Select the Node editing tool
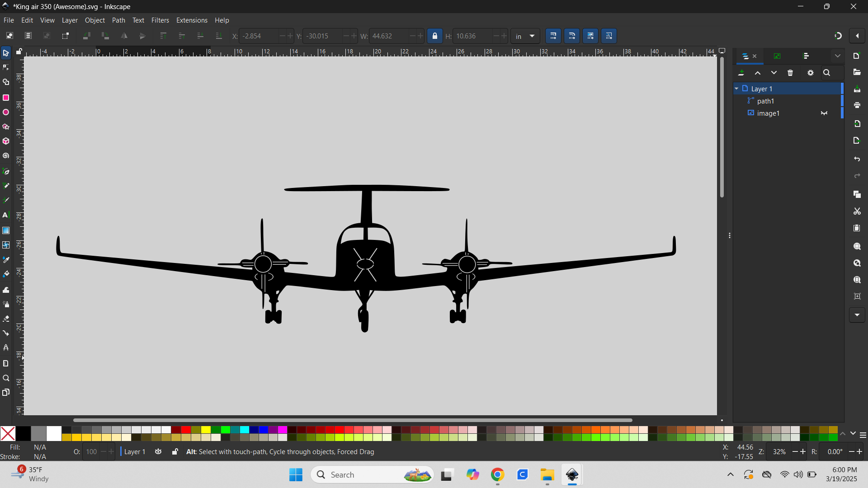Viewport: 868px width, 488px height. (x=6, y=68)
